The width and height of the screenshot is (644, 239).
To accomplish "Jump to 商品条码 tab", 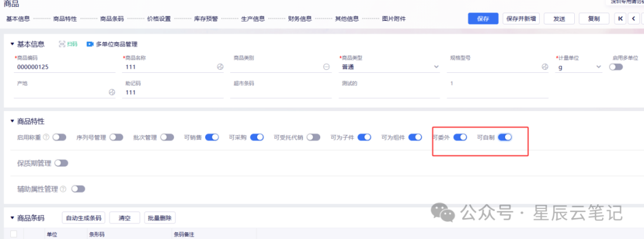I will (112, 19).
